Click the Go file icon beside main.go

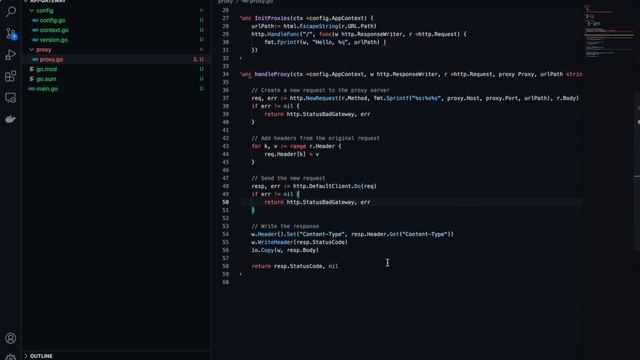[32, 89]
